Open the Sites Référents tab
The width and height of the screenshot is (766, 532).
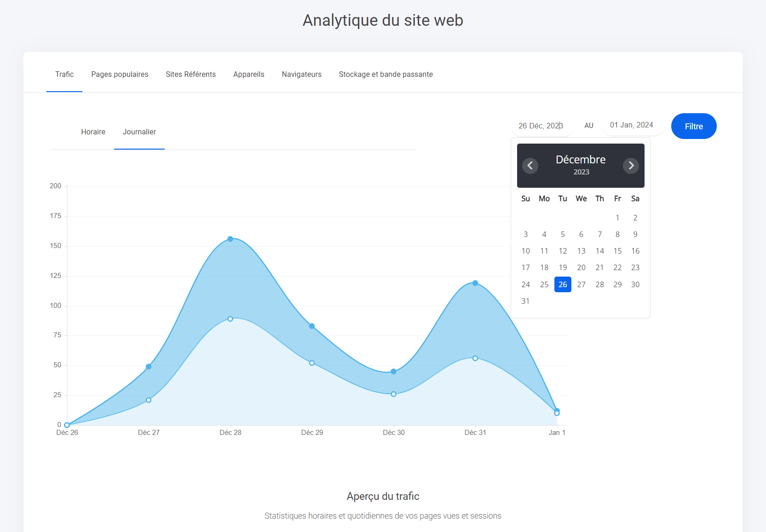190,75
